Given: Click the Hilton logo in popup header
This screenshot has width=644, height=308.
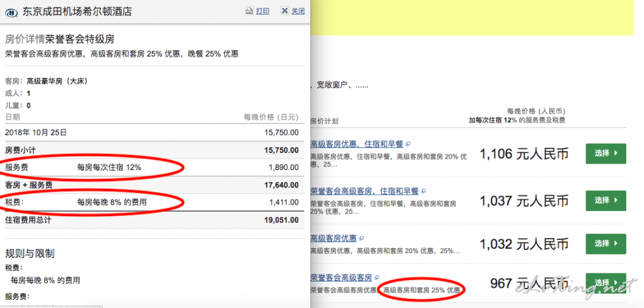Looking at the screenshot, I should pos(13,11).
